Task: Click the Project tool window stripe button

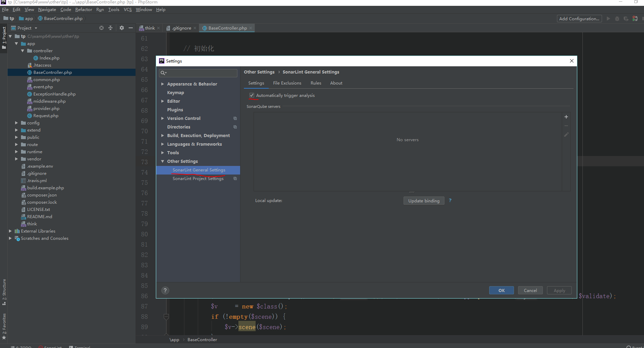Action: point(4,37)
